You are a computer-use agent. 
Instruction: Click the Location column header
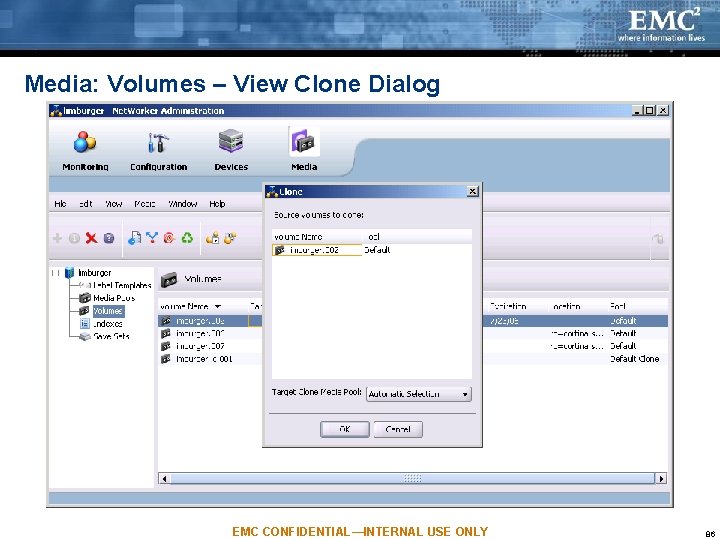tap(567, 306)
